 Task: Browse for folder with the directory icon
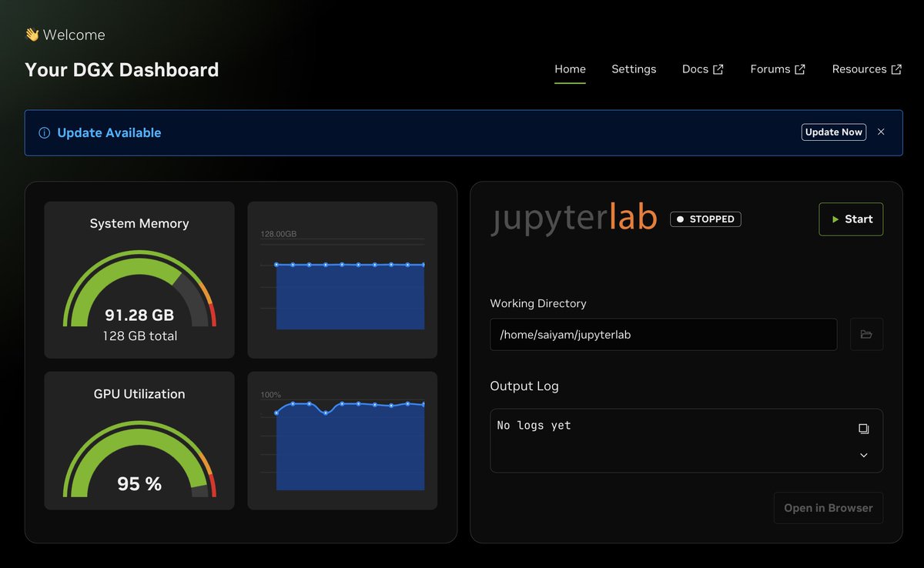tap(866, 335)
